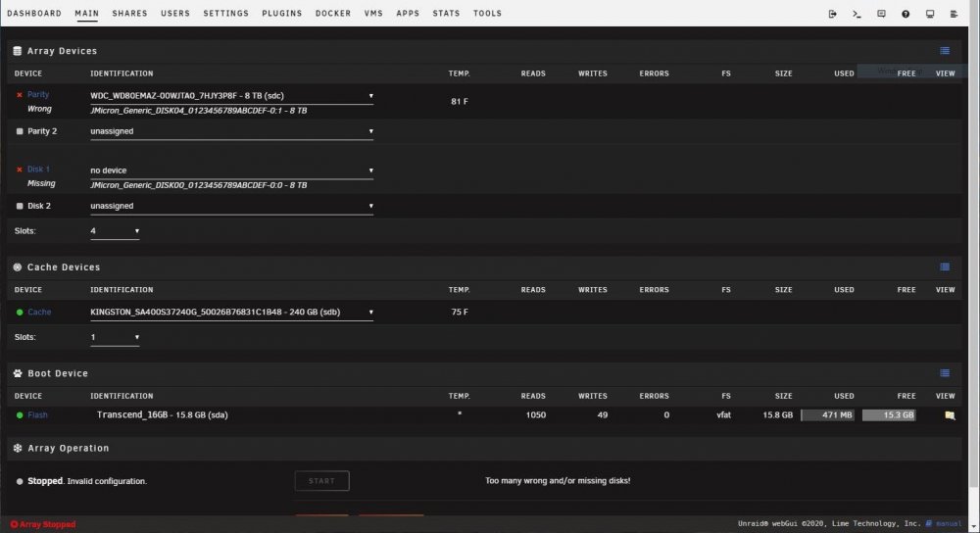This screenshot has width=980, height=533.
Task: Open the APPS tab
Action: click(x=408, y=13)
